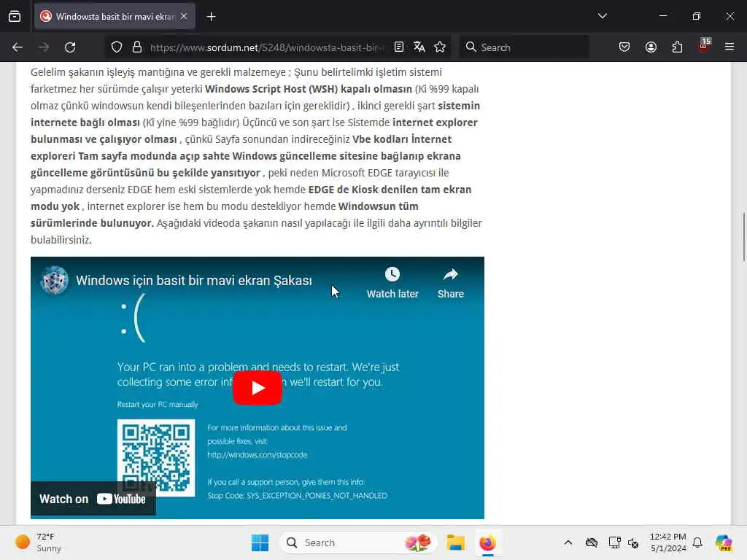Close the Windowsta basit bir mavi ekran tab
Screen dimensions: 747x560
pos(184,16)
